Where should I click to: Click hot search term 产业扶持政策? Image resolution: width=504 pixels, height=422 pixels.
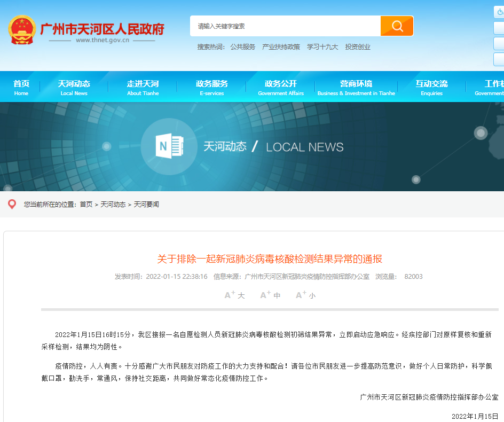point(281,47)
